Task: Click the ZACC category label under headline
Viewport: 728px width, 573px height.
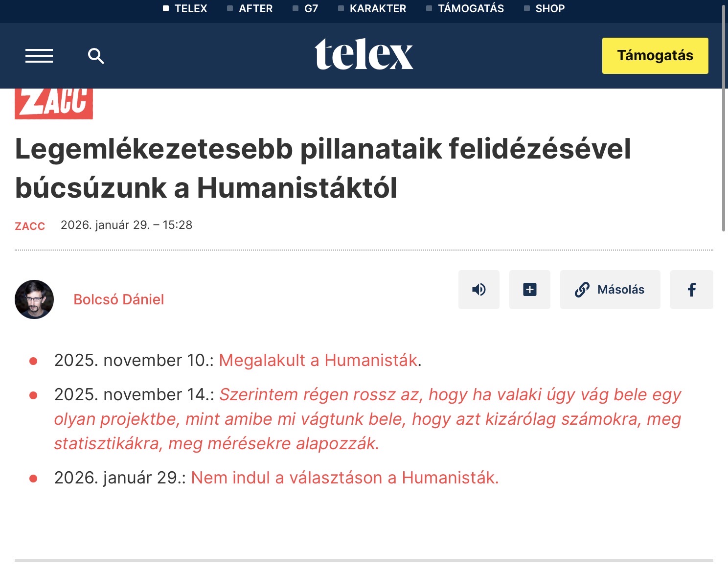Action: click(30, 226)
